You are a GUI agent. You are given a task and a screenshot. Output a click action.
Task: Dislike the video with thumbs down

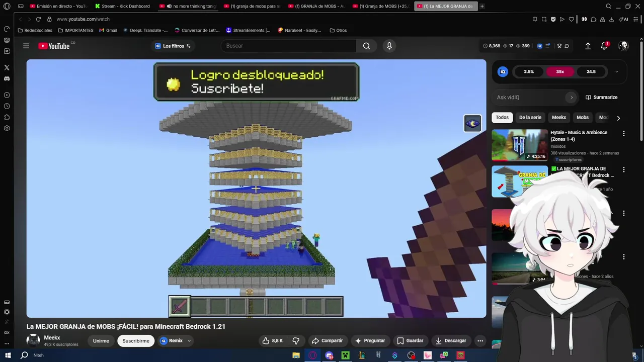click(296, 340)
